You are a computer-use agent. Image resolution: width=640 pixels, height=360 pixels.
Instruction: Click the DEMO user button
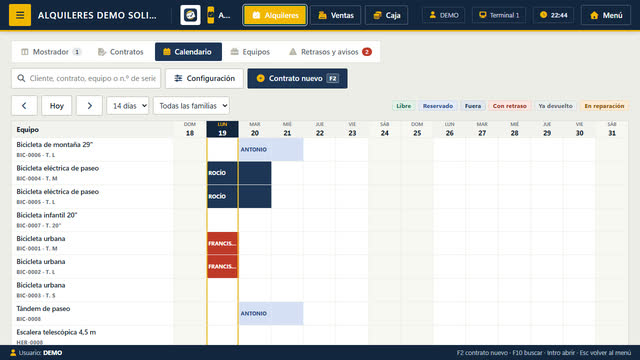coord(443,15)
